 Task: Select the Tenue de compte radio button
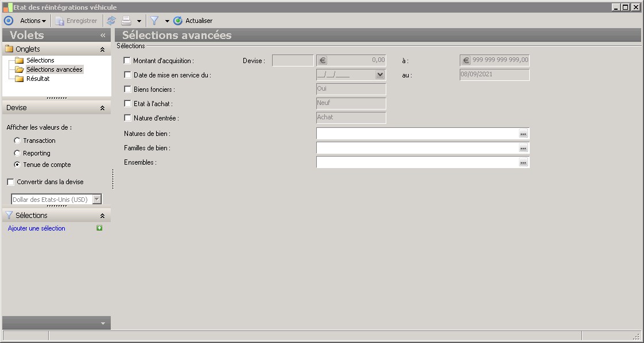pyautogui.click(x=17, y=165)
